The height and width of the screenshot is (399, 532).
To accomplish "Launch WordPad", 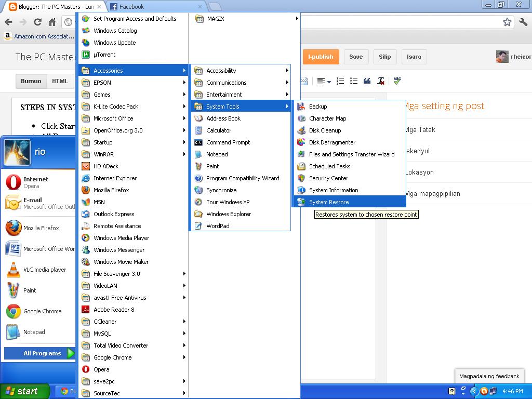I will pos(241,225).
